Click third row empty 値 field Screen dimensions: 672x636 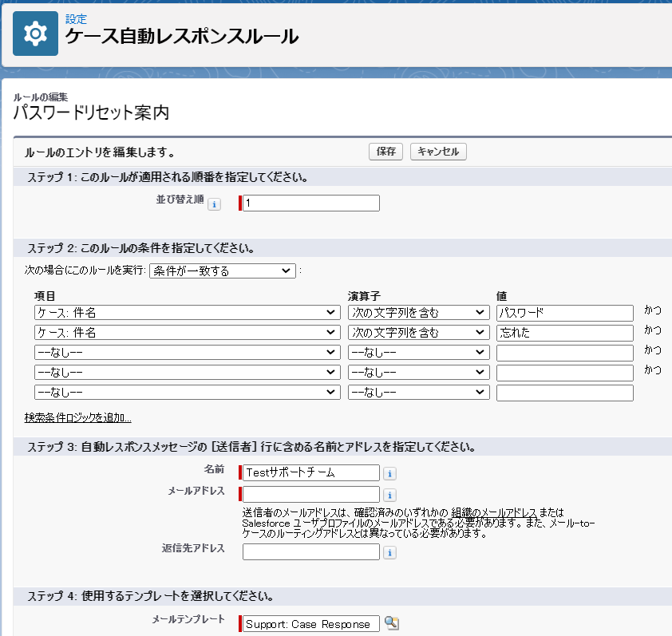click(565, 354)
